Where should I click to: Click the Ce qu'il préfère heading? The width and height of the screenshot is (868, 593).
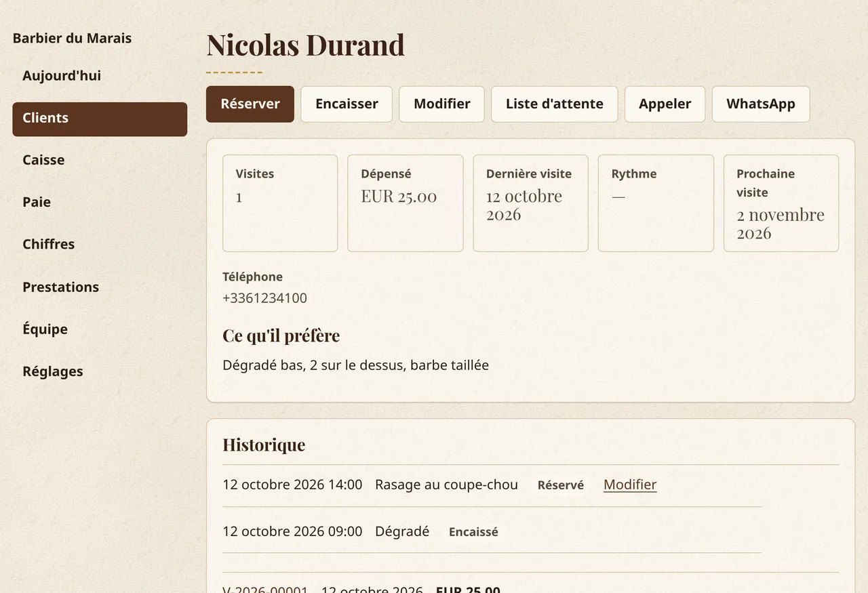tap(281, 335)
